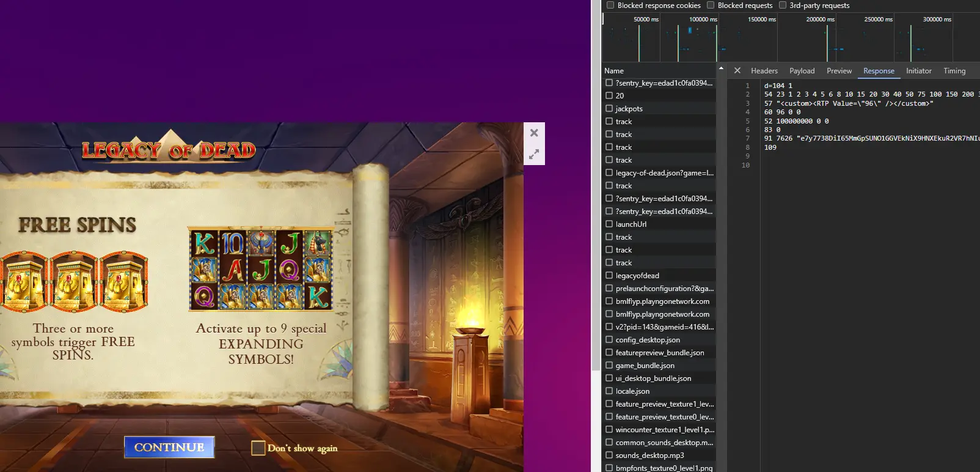Tick the checkbox beside legacyofdead request

(x=609, y=275)
